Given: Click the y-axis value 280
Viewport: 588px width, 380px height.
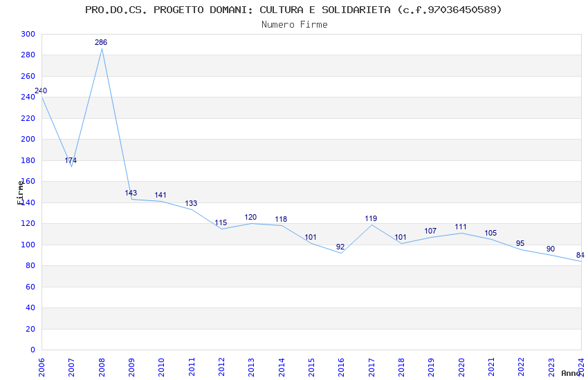Looking at the screenshot, I should (28, 55).
